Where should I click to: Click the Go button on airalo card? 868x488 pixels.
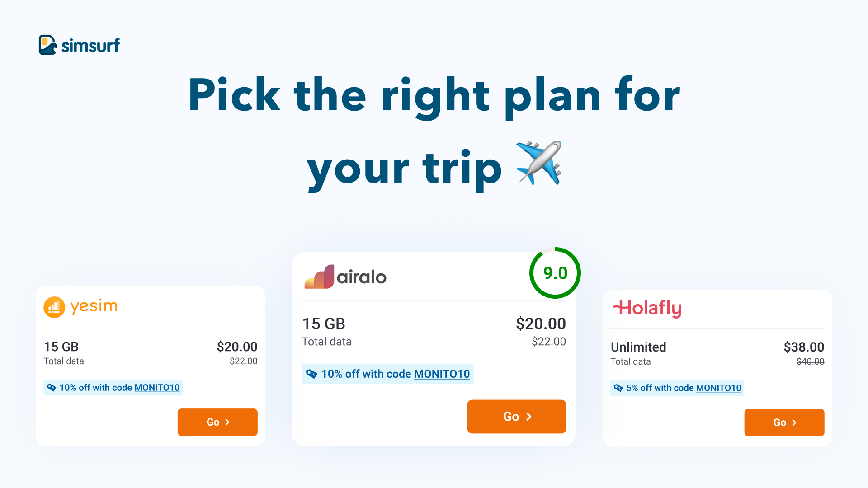516,417
